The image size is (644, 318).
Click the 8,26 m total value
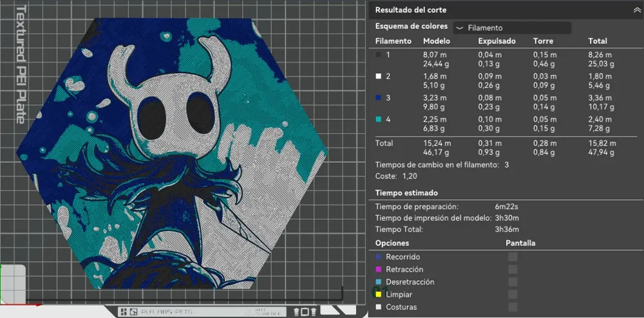[600, 55]
